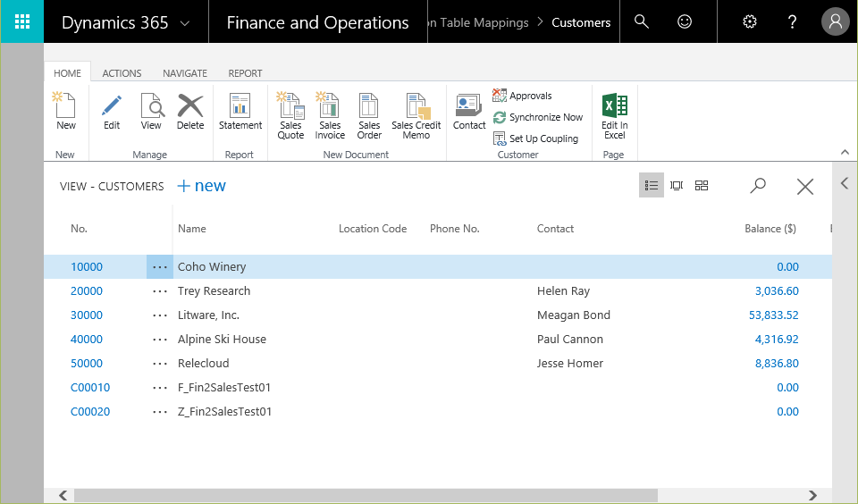Viewport: 858px width, 504px height.
Task: Sort by Balance ($) column header
Action: 770,229
